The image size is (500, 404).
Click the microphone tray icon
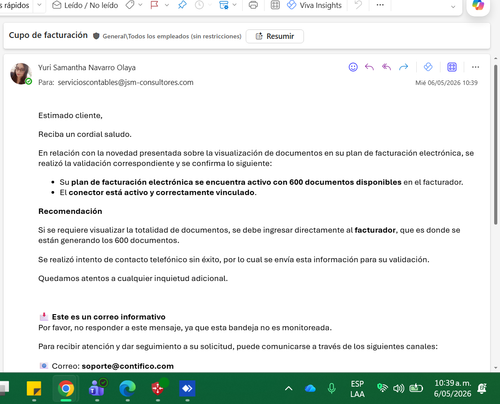click(x=332, y=388)
